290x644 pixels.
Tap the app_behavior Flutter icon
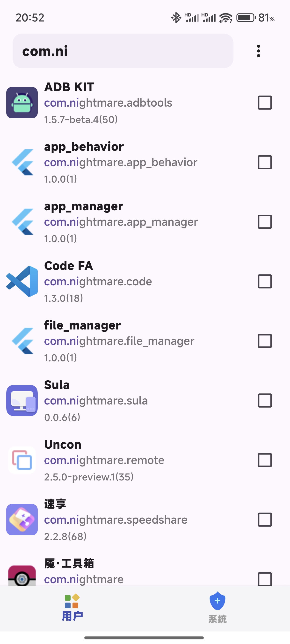(22, 162)
